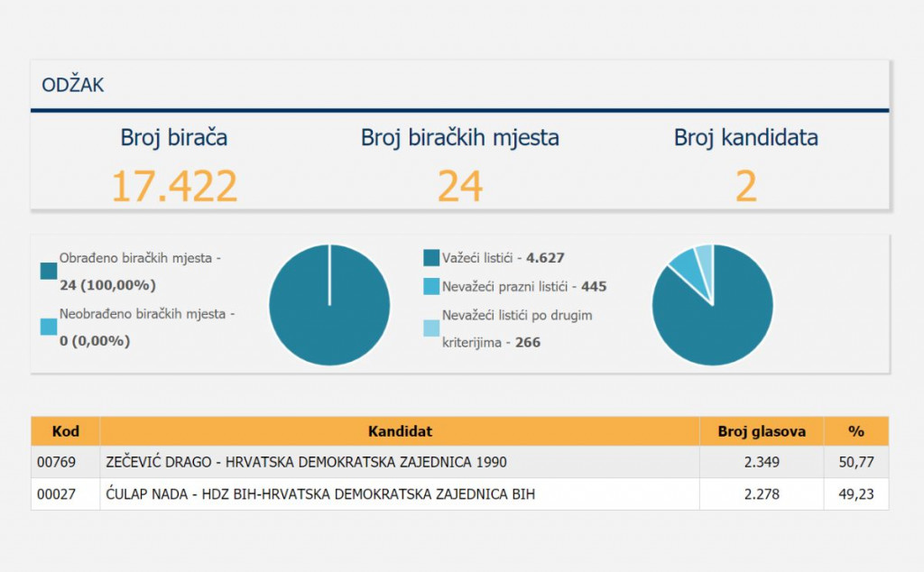Click candidate code 00027
The height and width of the screenshot is (572, 924).
[x=57, y=494]
